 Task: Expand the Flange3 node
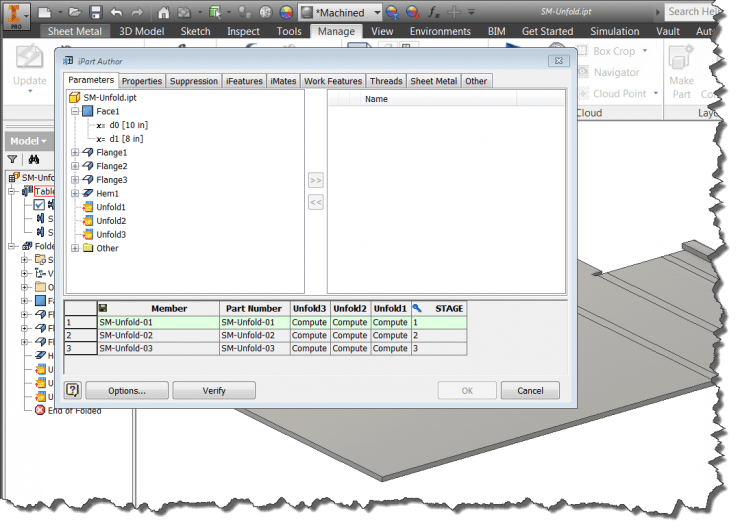75,180
